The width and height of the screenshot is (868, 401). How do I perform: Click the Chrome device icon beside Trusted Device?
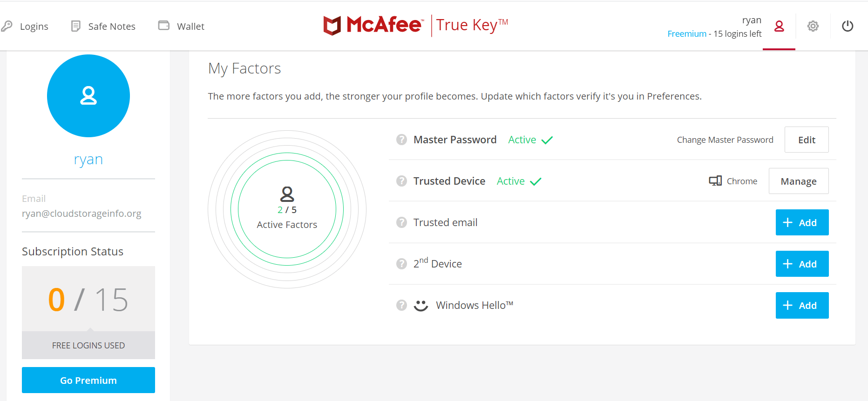715,180
